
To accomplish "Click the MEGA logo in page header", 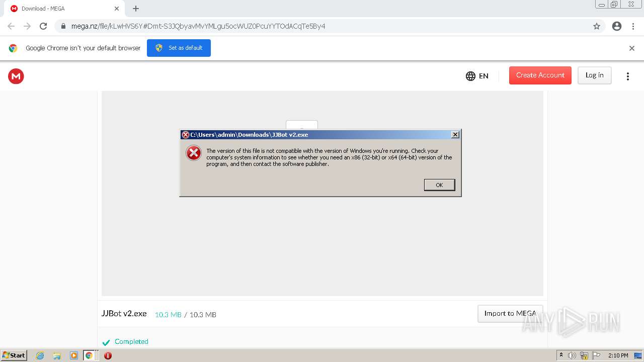I will pyautogui.click(x=16, y=76).
